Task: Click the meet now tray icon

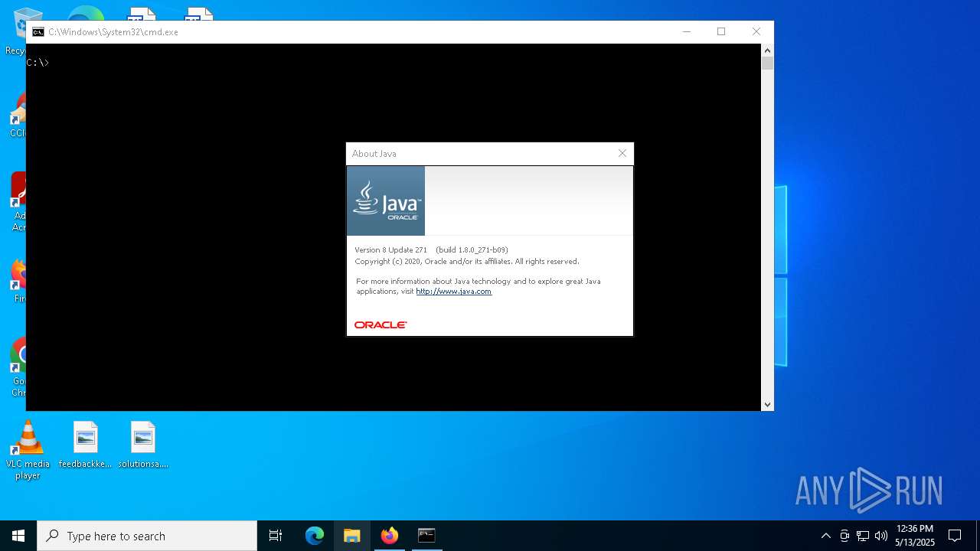Action: click(x=844, y=536)
